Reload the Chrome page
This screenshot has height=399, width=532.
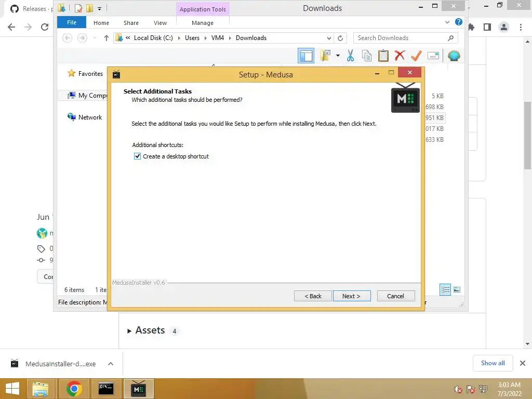(x=45, y=27)
